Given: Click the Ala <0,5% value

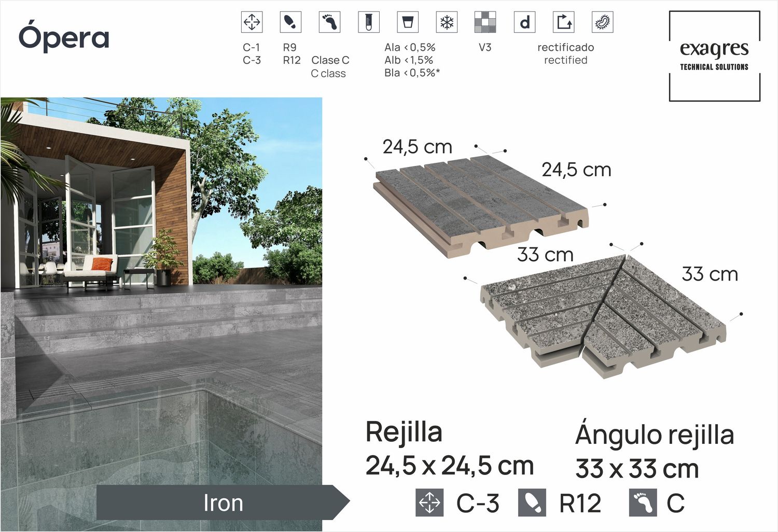Looking at the screenshot, I should [410, 47].
